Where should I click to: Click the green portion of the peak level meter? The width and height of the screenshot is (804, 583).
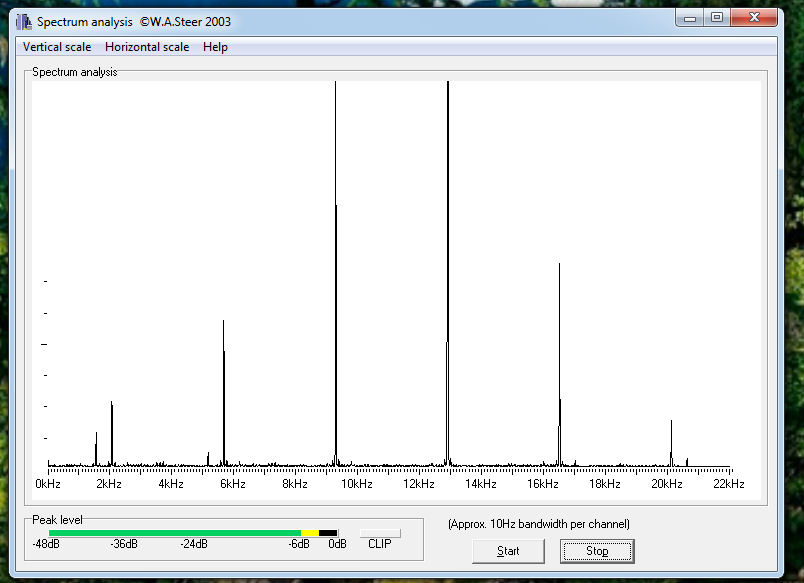click(175, 533)
